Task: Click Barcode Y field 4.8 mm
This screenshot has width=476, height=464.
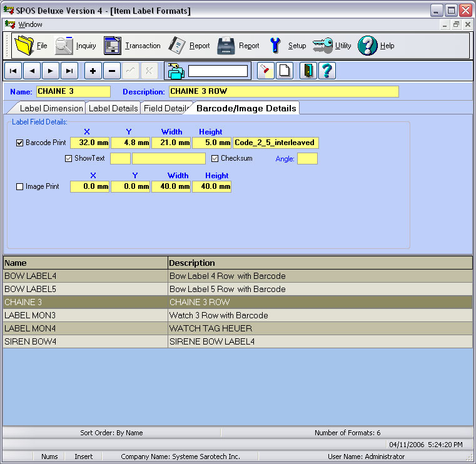Action: (131, 143)
